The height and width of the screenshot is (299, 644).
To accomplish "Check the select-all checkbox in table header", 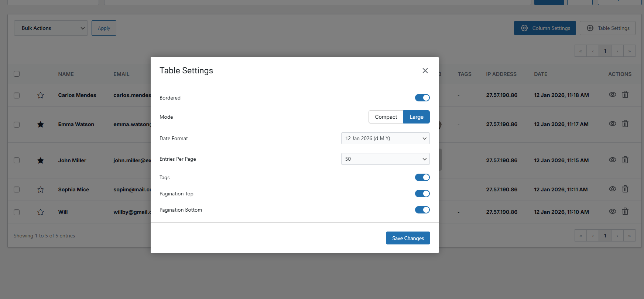I will [x=17, y=74].
